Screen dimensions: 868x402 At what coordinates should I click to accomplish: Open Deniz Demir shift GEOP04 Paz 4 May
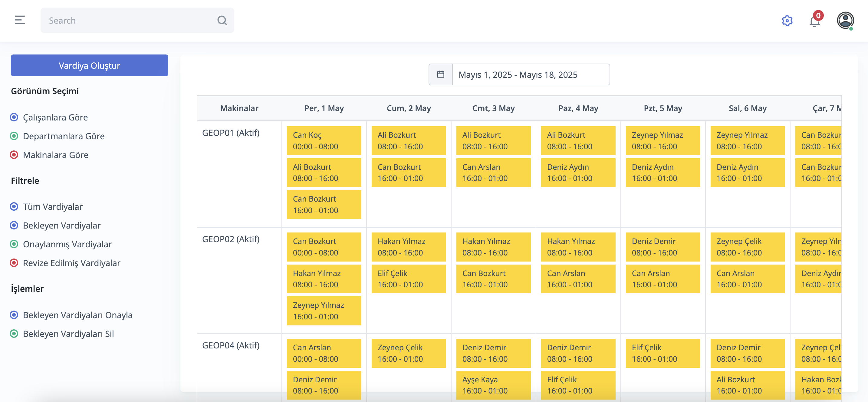(578, 353)
